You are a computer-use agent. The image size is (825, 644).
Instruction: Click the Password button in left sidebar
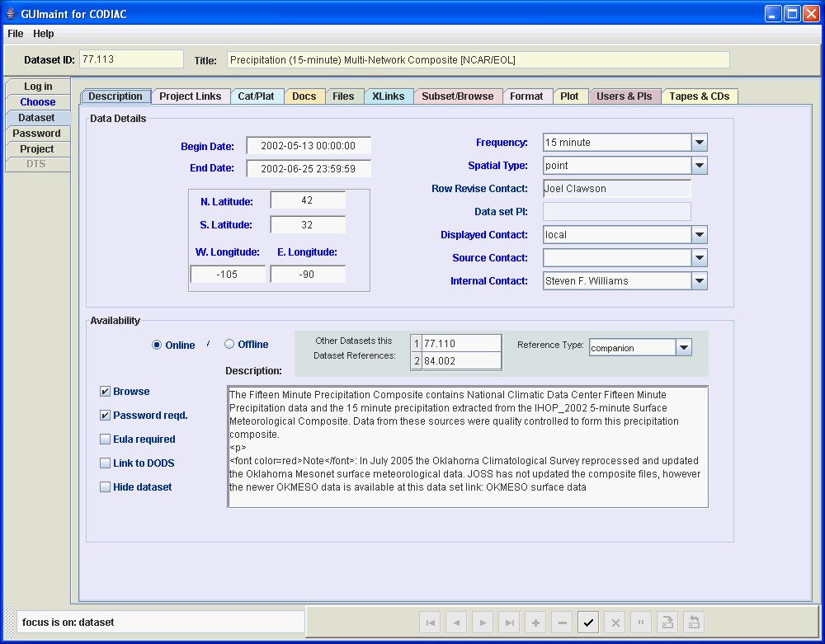click(37, 134)
